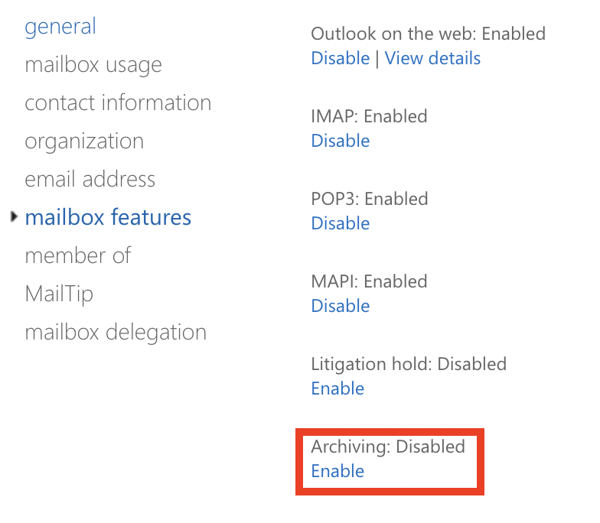Image resolution: width=600 pixels, height=523 pixels.
Task: Click the Archiving: Disabled status text
Action: 388,447
